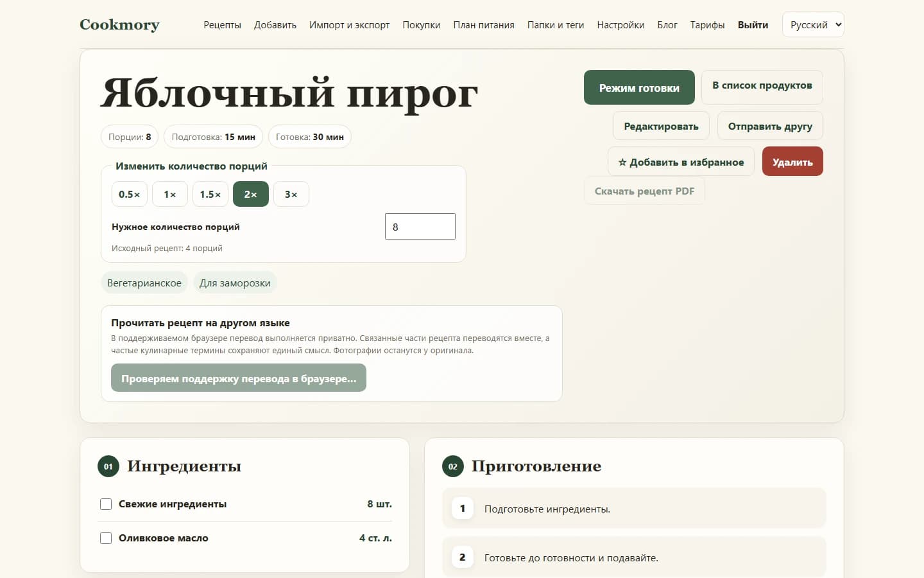Select the 1× portion multiplier

click(x=170, y=194)
